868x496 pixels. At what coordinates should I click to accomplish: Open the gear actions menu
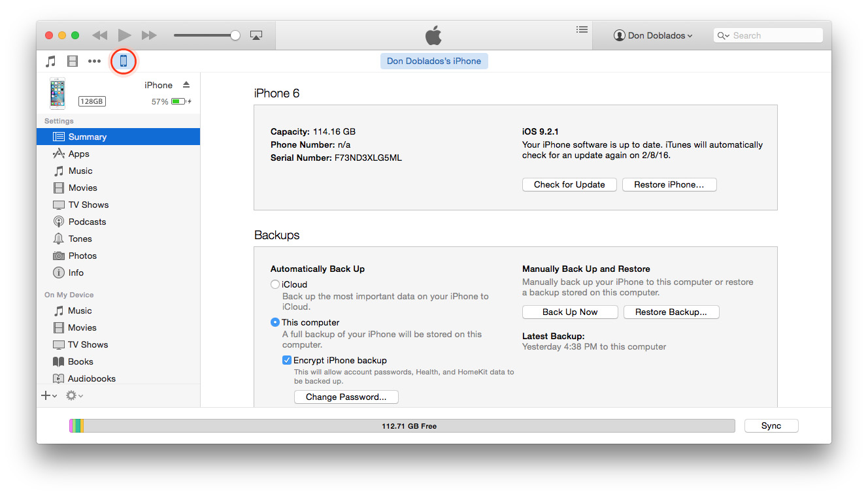74,395
